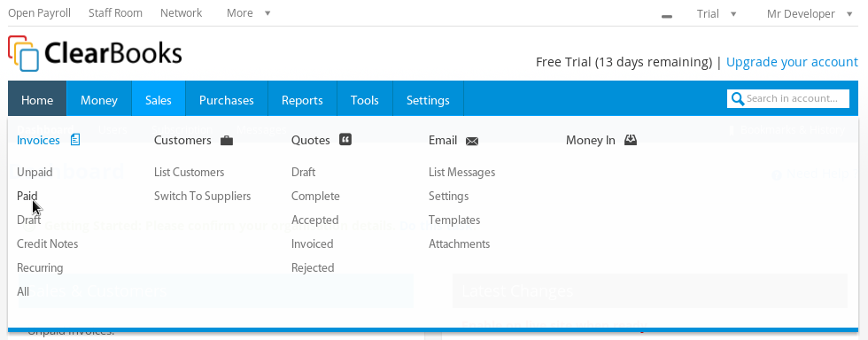Open the Reports menu
The width and height of the screenshot is (868, 340).
(x=302, y=100)
